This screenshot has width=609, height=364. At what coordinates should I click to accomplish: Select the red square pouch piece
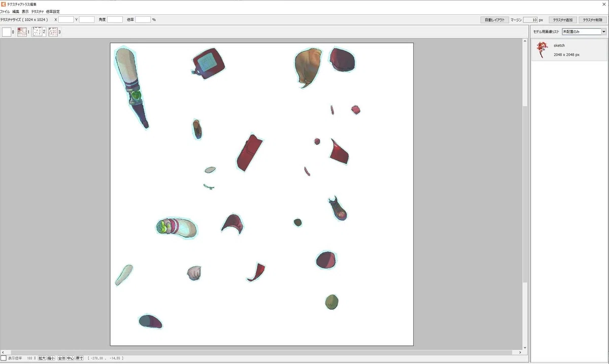click(208, 63)
